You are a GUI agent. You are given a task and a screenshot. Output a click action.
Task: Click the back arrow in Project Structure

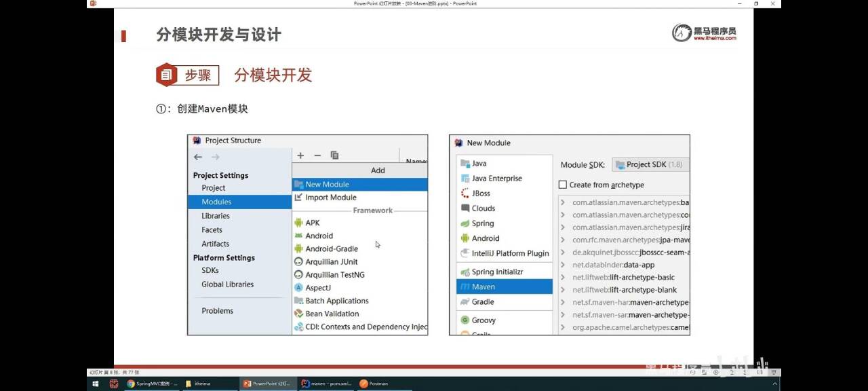(198, 157)
